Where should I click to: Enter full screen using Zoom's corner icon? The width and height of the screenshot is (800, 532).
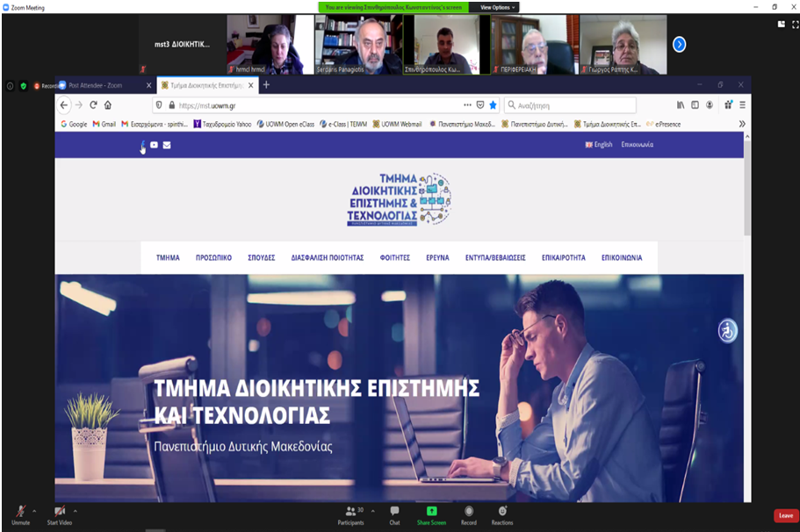point(795,24)
